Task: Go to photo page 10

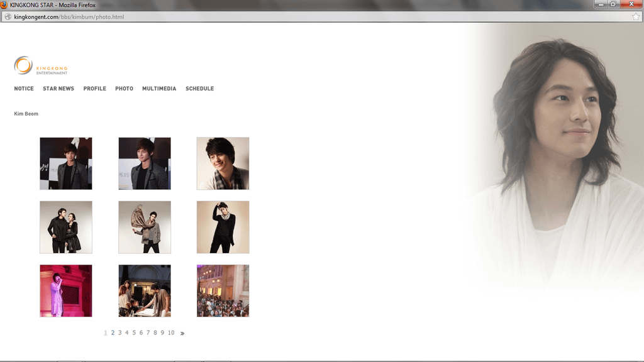Action: (171, 333)
